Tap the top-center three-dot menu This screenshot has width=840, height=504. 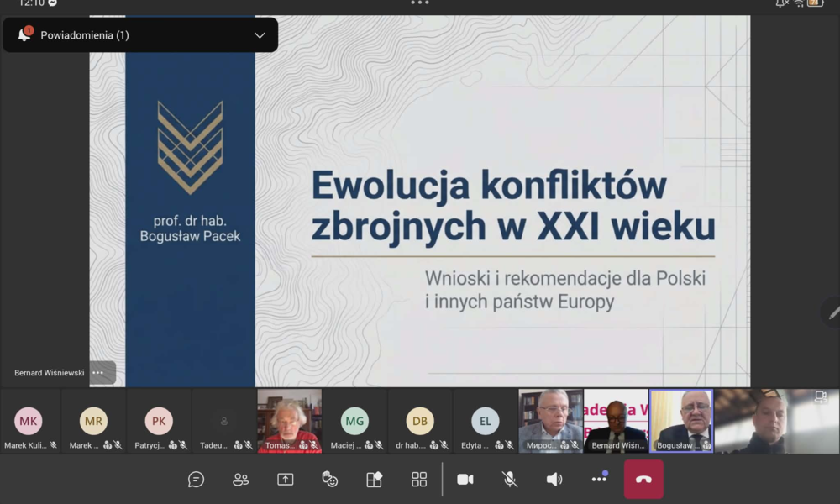pyautogui.click(x=419, y=3)
